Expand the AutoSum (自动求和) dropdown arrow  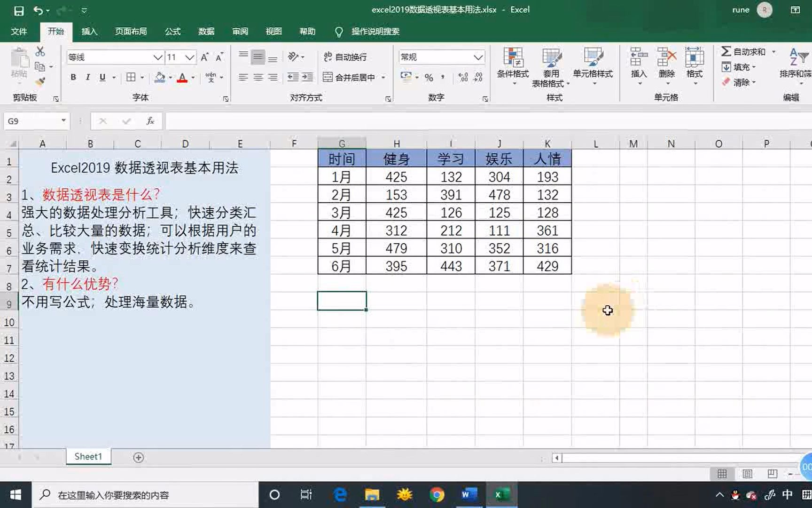[773, 52]
